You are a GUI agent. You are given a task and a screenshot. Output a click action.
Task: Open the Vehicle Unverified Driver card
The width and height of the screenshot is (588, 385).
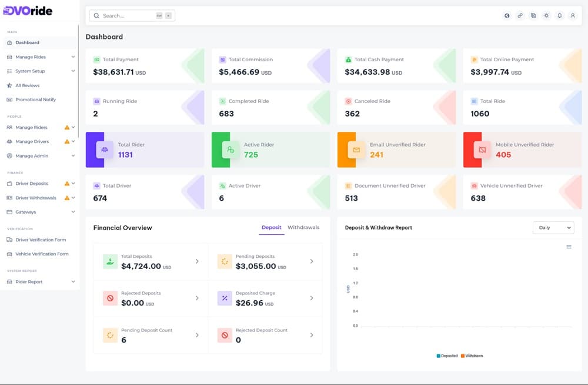[522, 192]
